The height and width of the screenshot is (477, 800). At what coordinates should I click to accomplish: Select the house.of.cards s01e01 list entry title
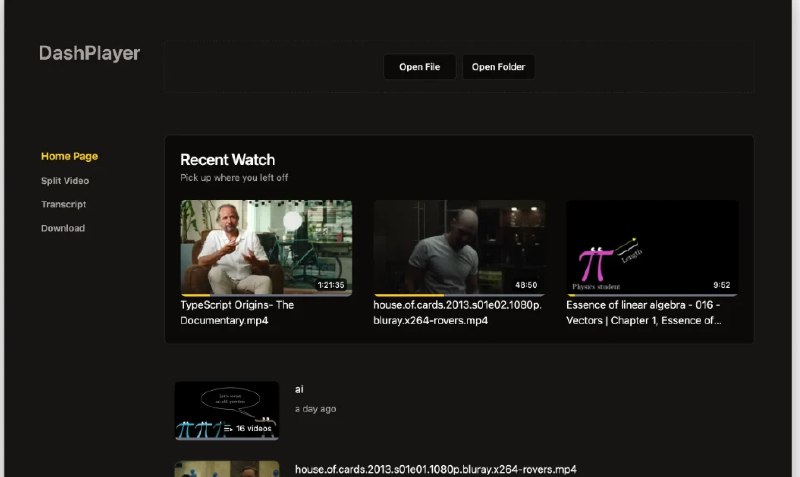click(x=435, y=469)
